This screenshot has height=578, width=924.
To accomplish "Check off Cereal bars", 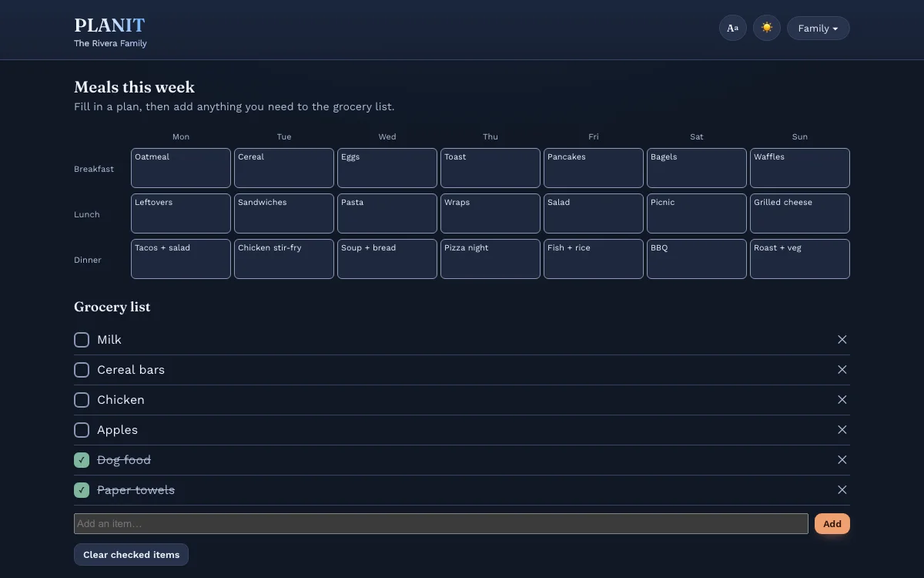I will coord(82,370).
